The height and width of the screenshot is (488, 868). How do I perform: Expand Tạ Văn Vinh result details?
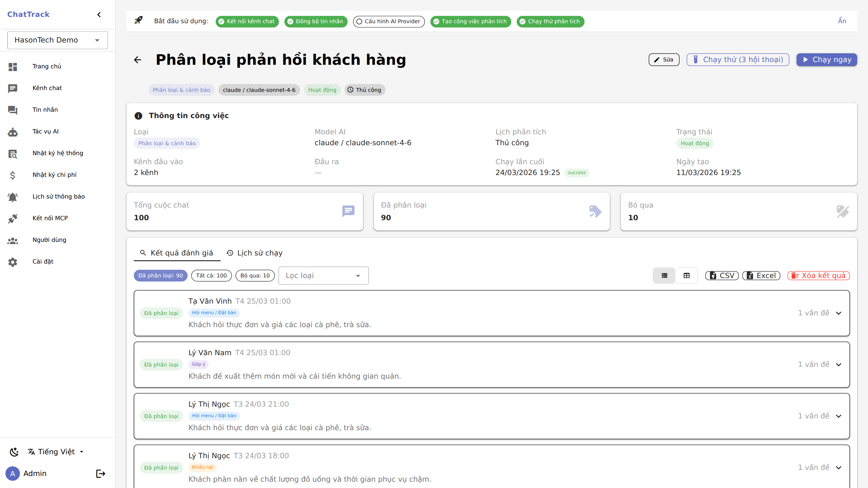click(x=839, y=313)
